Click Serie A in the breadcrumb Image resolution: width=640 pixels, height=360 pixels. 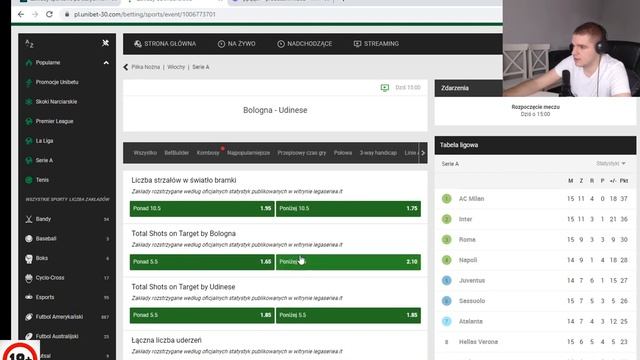coord(201,67)
